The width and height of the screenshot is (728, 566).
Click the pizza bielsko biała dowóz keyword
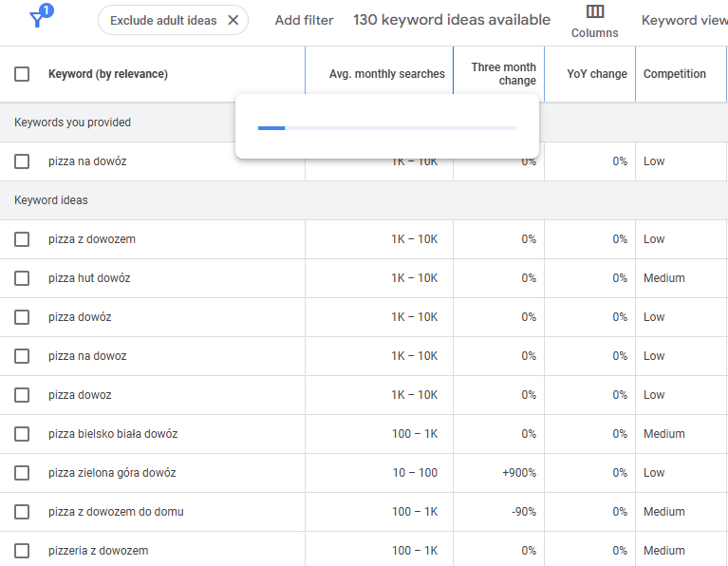(113, 434)
